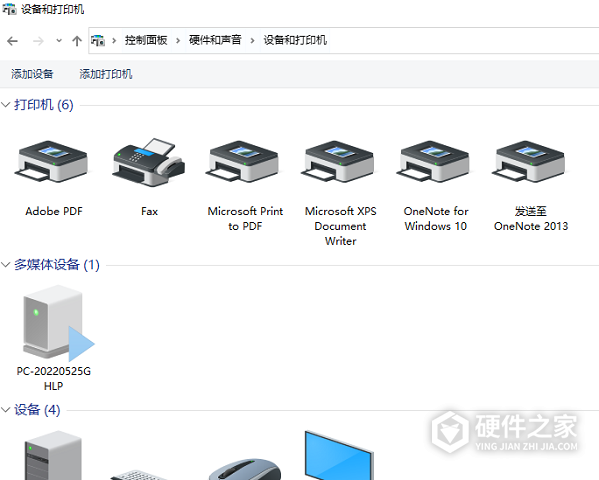Go up one folder level arrow

77,41
